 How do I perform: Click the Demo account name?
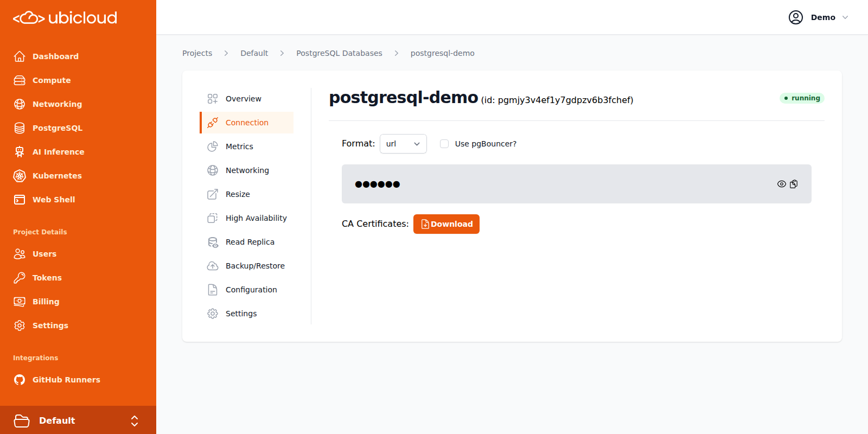(823, 17)
